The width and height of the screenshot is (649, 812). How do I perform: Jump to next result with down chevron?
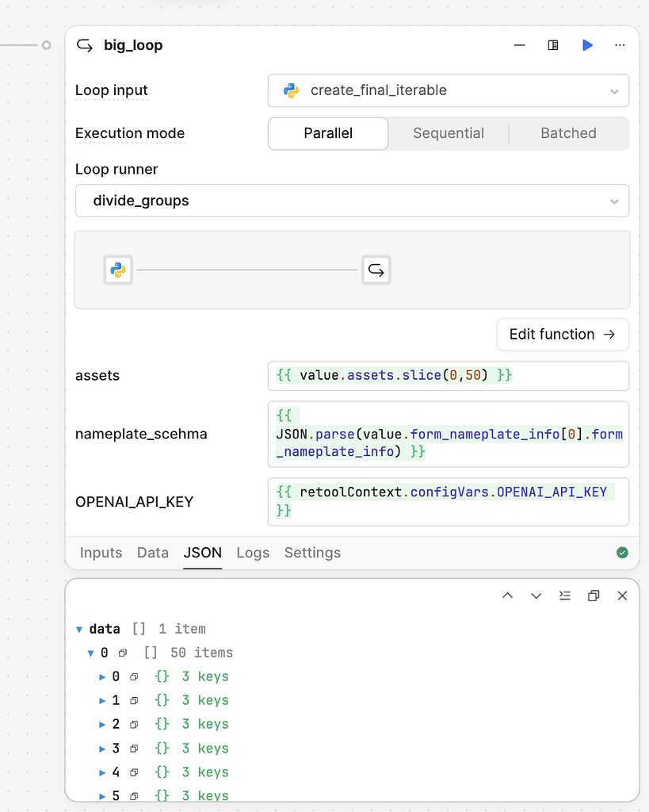point(536,596)
